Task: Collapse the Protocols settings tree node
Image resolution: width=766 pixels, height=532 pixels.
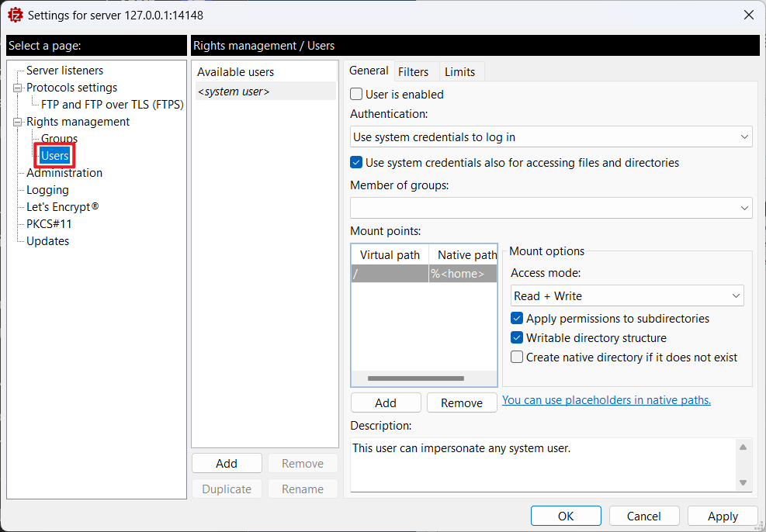Action: [x=16, y=88]
